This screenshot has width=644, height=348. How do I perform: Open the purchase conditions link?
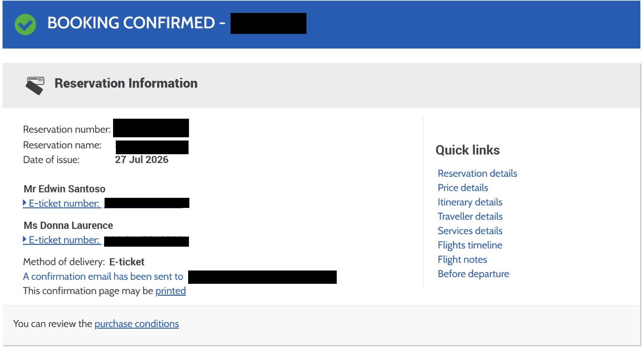136,324
